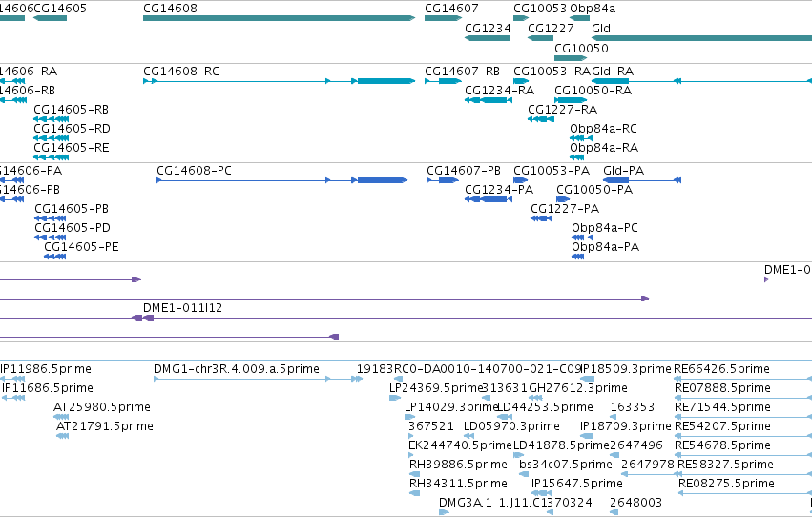Click the IP15647.5prime EST label
The height and width of the screenshot is (517, 812).
click(577, 484)
